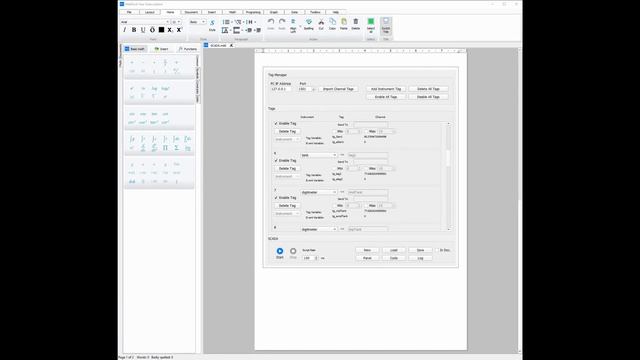The width and height of the screenshot is (640, 360).
Task: Click the bullet list icon in Paragraph group
Action: [x=226, y=22]
